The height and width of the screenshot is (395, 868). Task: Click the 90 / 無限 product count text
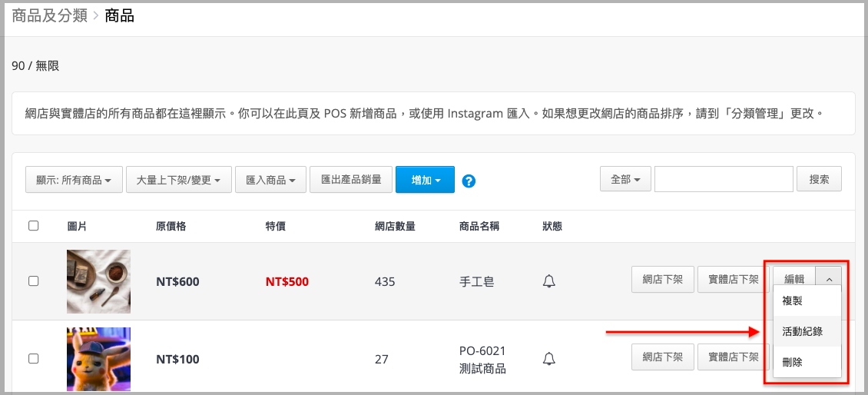click(35, 66)
